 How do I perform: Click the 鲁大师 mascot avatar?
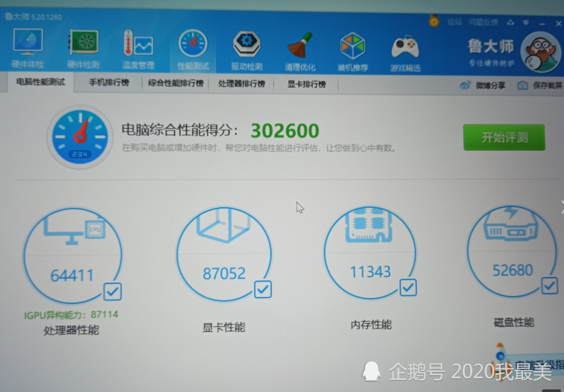[541, 52]
